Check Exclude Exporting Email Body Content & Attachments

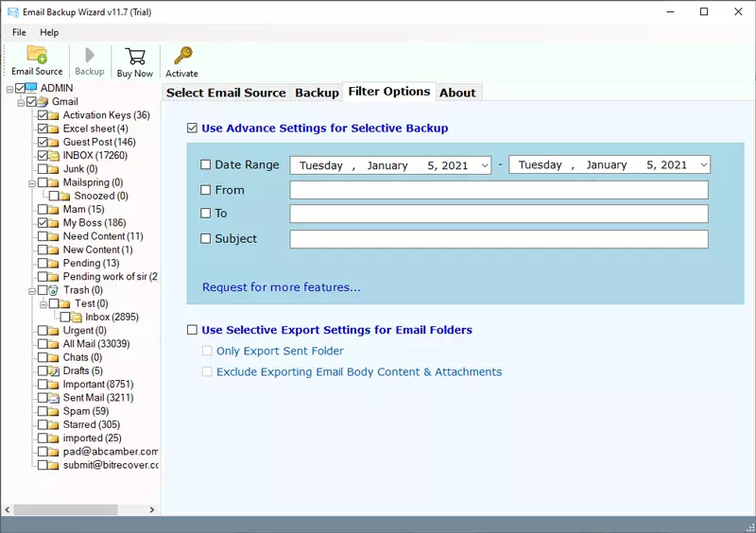point(207,372)
